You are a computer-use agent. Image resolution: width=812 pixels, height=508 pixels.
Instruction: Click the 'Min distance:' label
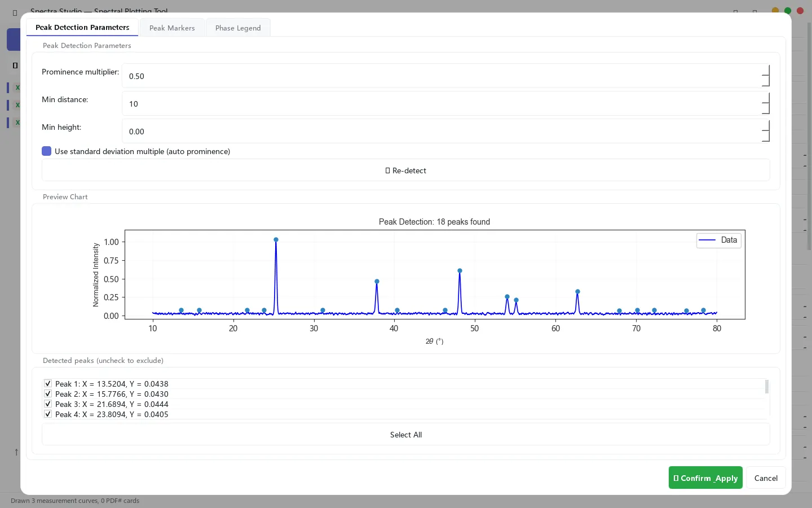[x=65, y=99]
